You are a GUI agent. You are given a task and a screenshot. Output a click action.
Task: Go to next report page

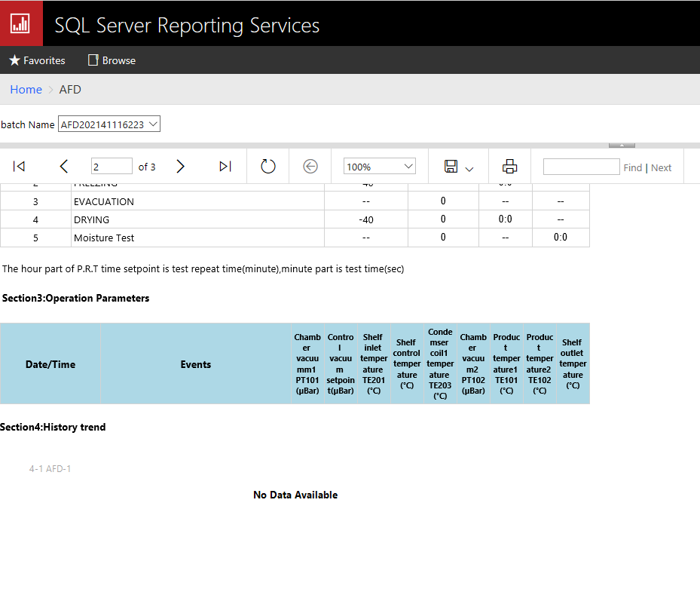180,167
